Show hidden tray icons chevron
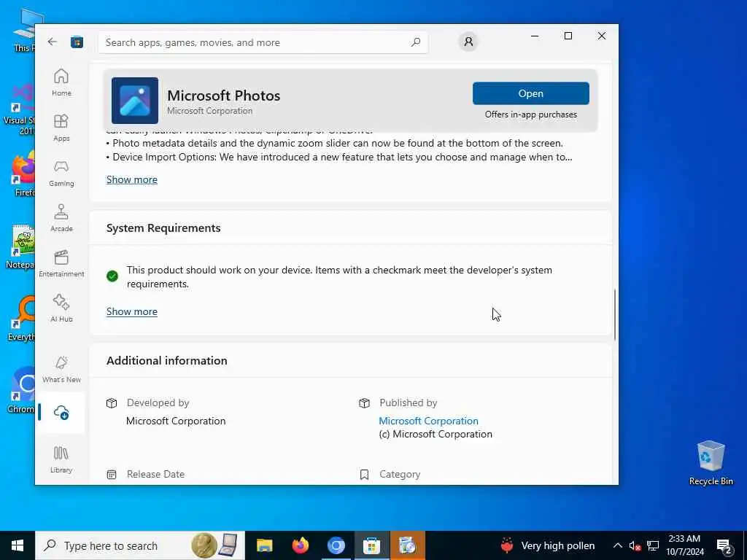This screenshot has height=560, width=747. [x=617, y=545]
